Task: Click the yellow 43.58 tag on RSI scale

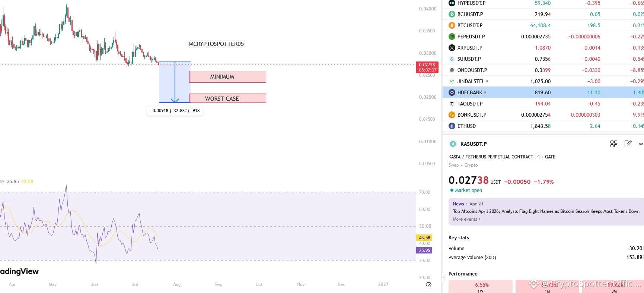Action: pyautogui.click(x=424, y=238)
